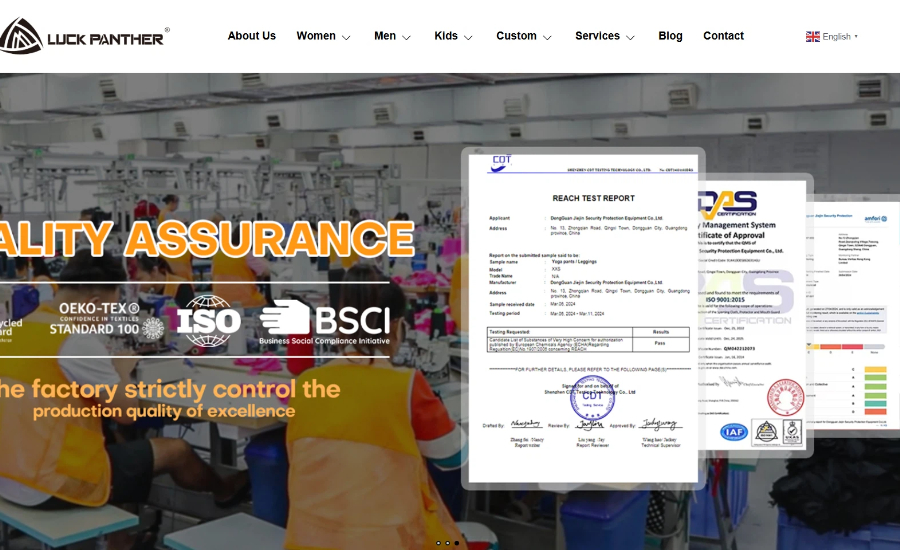Click the CDT round stamp on report

pyautogui.click(x=592, y=398)
